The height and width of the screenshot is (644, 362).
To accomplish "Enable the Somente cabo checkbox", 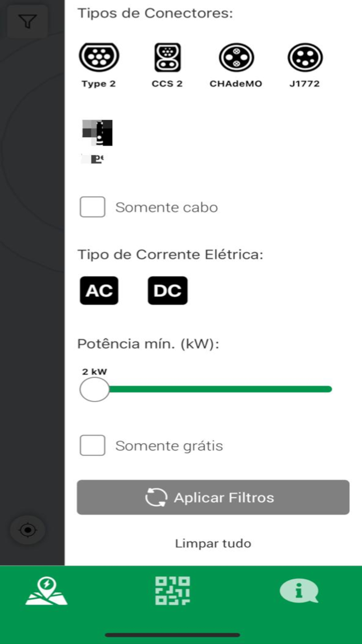I will point(93,207).
